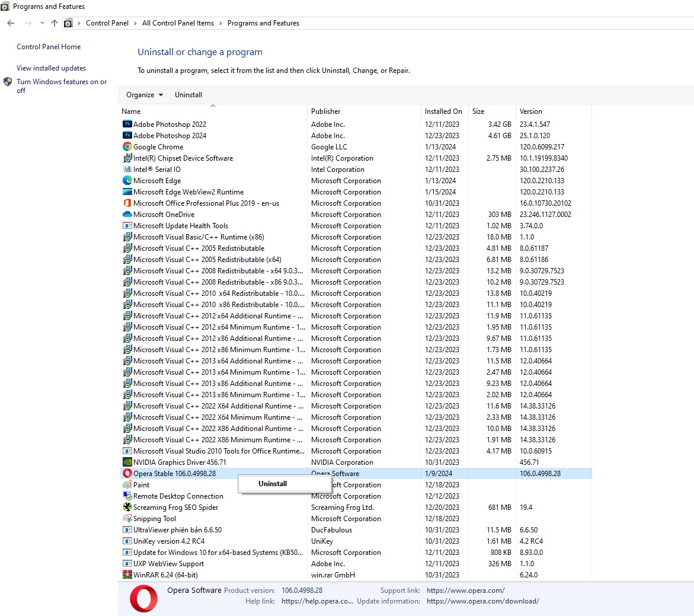Select the Paint program icon
694x616 pixels.
pyautogui.click(x=127, y=484)
